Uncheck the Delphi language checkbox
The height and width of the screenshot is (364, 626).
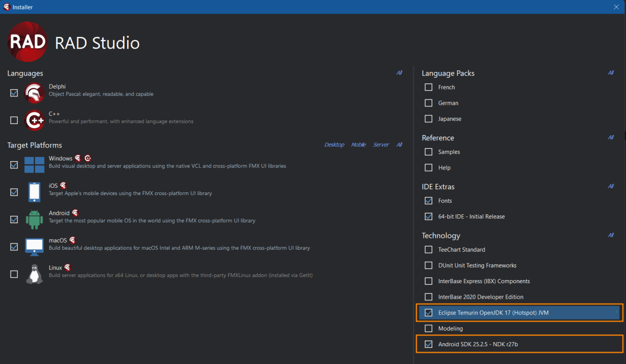[14, 93]
